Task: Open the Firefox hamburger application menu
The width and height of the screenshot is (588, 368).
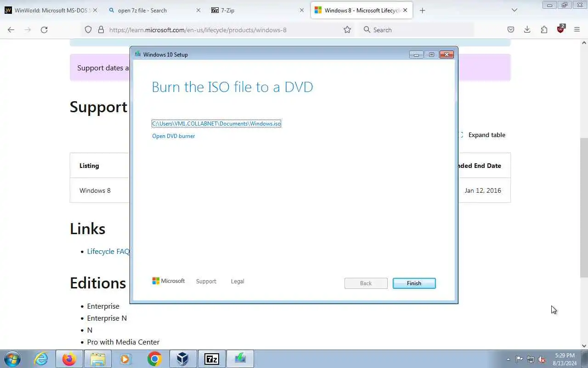Action: point(577,29)
